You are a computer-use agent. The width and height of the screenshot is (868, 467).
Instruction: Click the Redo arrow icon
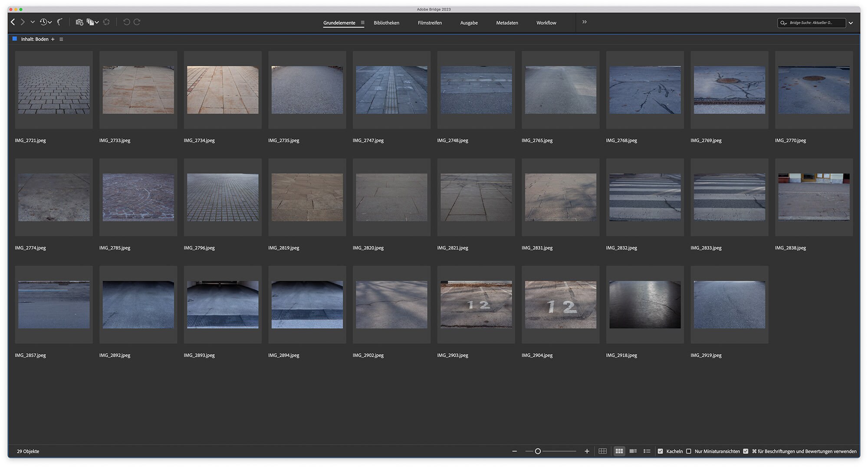tap(137, 22)
